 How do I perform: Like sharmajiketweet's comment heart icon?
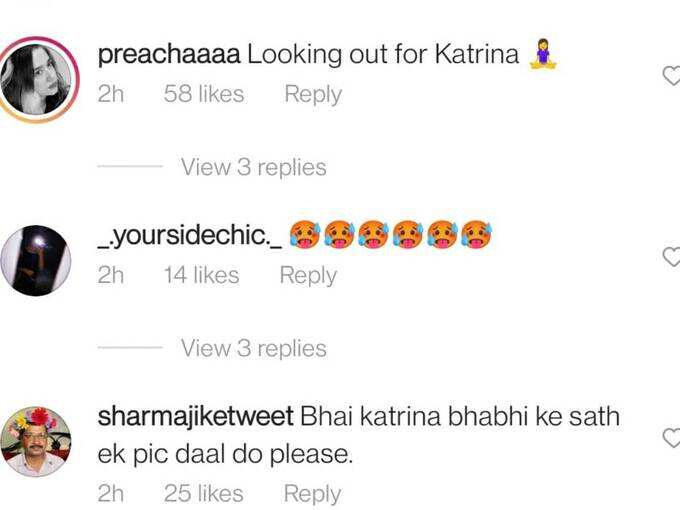672,438
